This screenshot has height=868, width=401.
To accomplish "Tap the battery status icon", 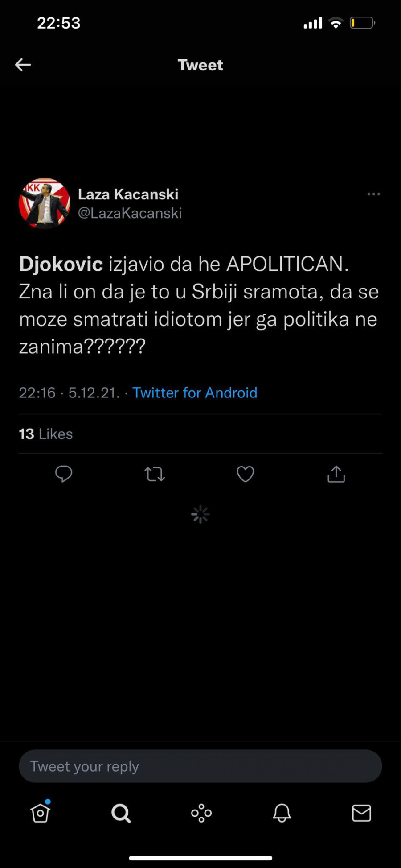I will (362, 23).
